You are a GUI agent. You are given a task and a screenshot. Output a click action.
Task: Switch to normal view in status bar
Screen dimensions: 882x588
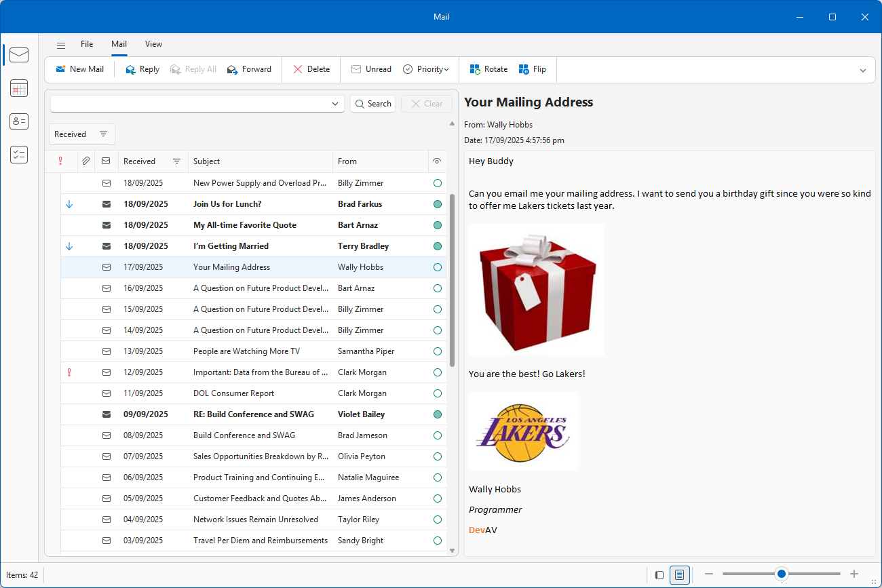tap(659, 574)
